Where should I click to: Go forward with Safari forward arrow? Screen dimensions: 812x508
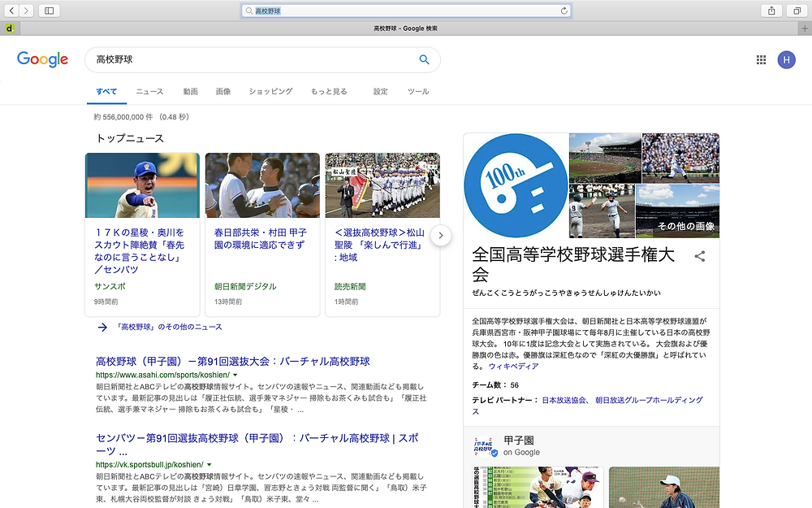(26, 11)
